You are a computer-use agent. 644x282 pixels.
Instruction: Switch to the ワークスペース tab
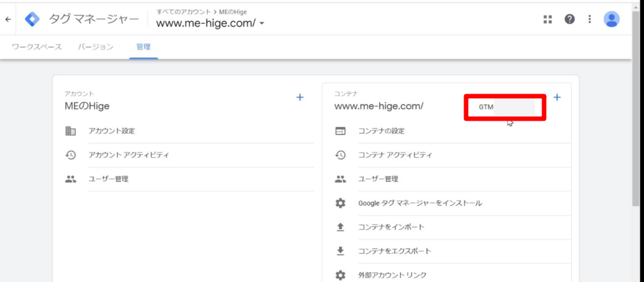point(37,47)
